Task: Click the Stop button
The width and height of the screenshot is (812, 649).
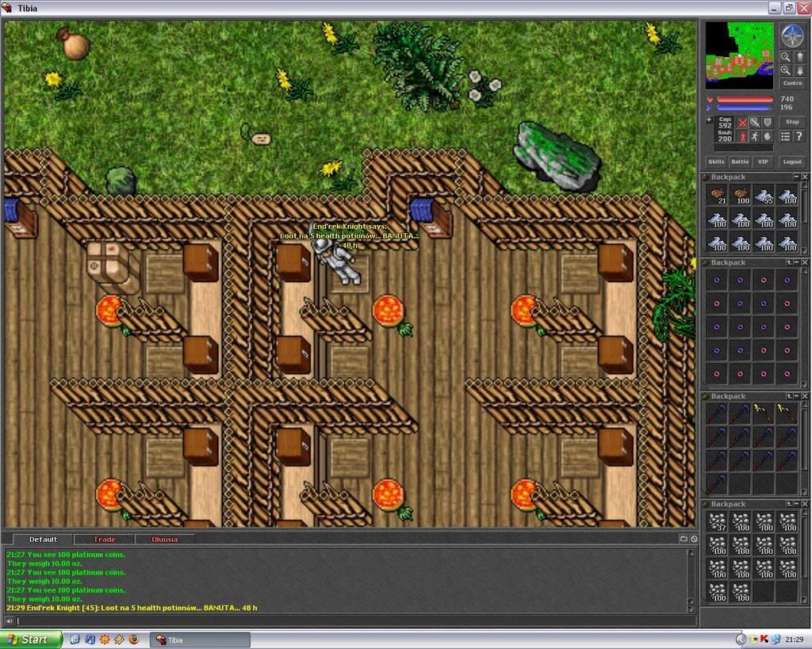Action: (792, 122)
